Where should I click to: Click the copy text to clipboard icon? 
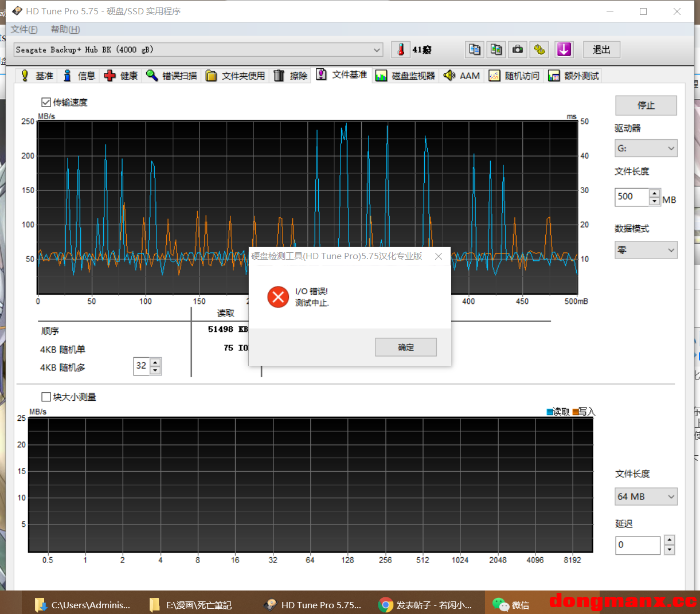coord(475,50)
